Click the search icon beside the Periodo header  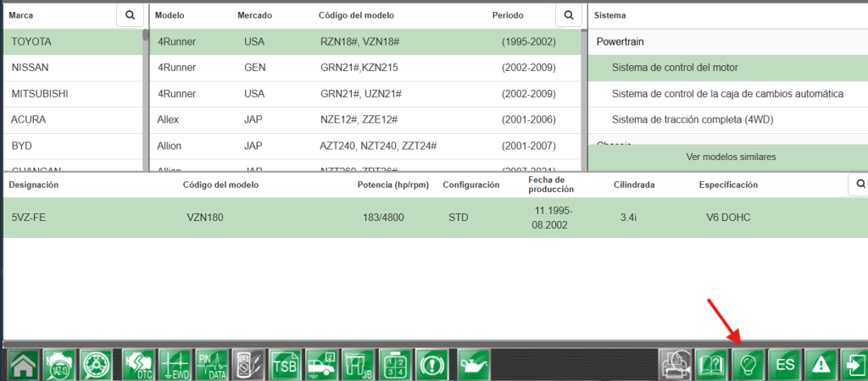pos(569,15)
